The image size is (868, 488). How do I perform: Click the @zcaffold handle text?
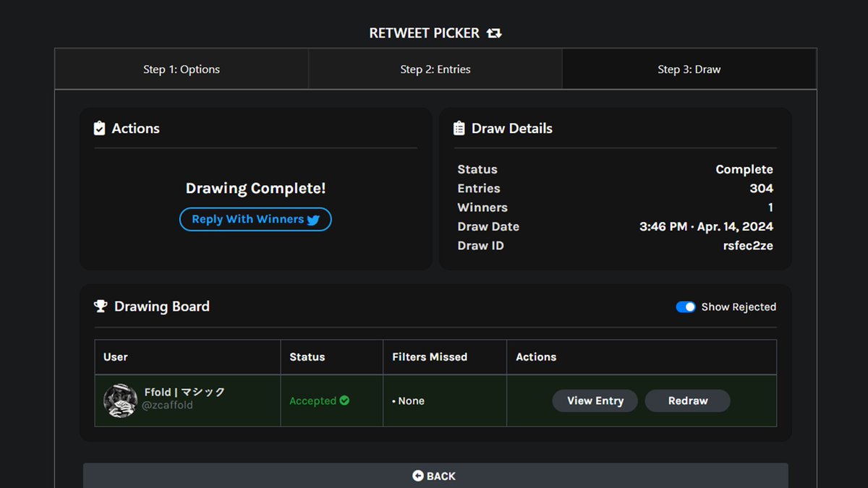(167, 406)
